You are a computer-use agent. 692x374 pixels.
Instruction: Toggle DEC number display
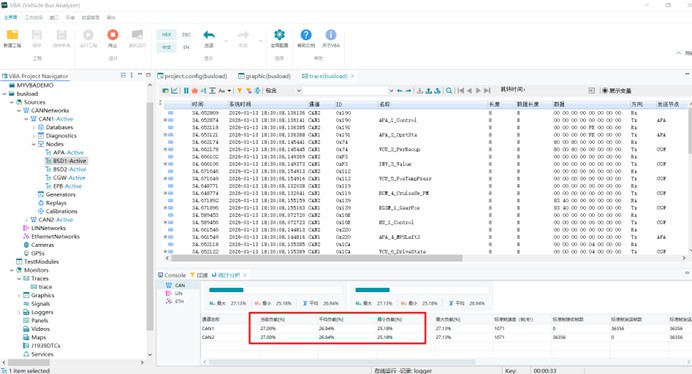point(187,34)
